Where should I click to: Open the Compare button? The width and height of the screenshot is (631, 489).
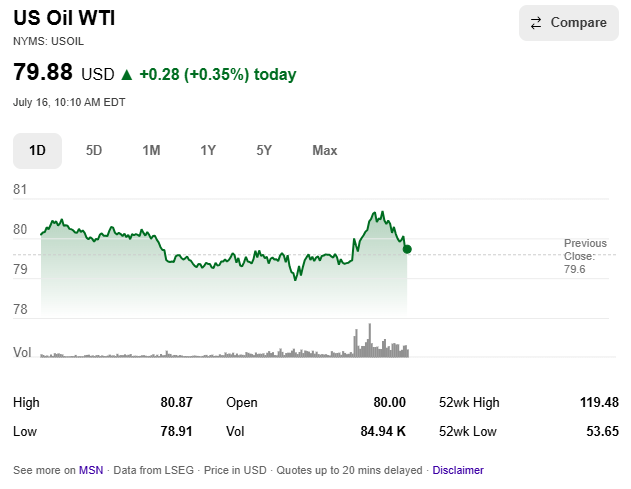click(569, 23)
